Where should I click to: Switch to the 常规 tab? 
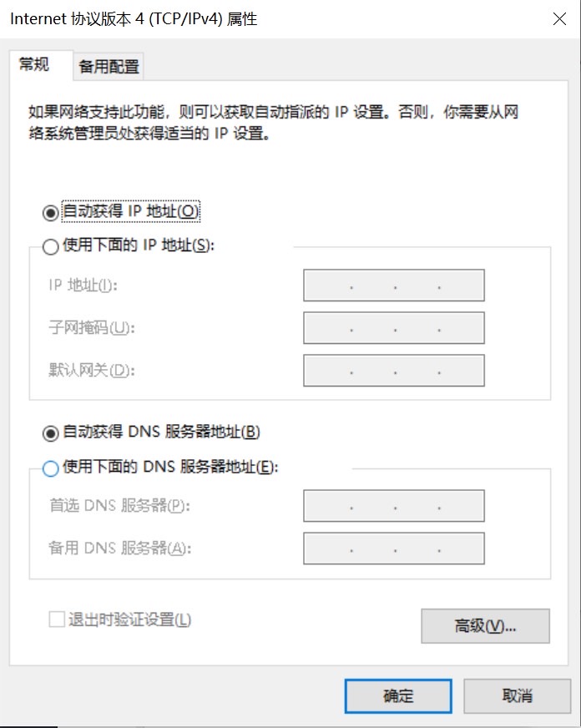35,65
